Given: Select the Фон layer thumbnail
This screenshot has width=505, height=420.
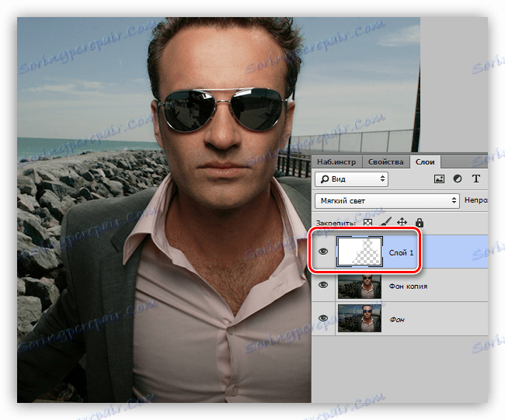Looking at the screenshot, I should pyautogui.click(x=360, y=319).
